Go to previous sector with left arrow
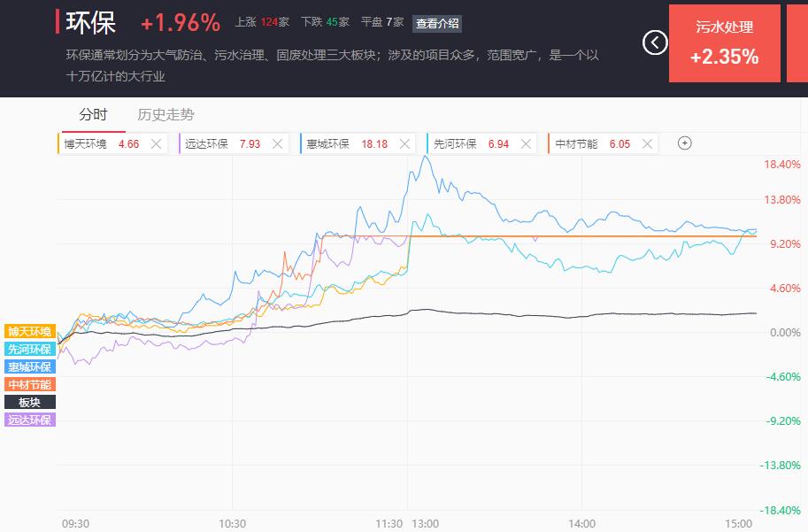 pyautogui.click(x=655, y=42)
